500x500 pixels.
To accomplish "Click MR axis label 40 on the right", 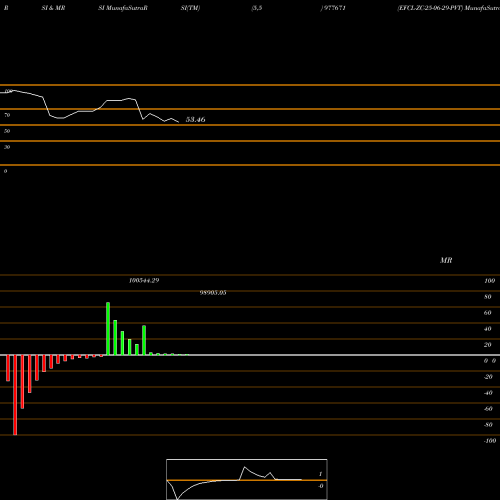I will click(488, 329).
